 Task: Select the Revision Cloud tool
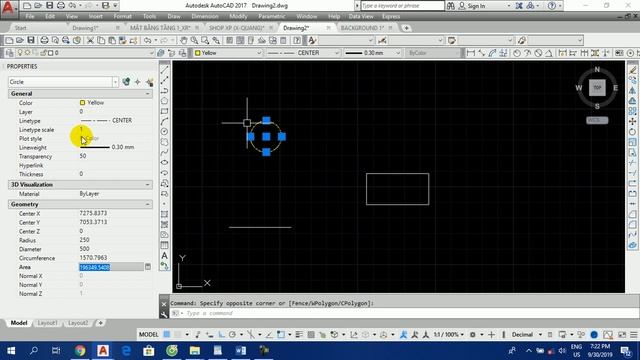pyautogui.click(x=164, y=142)
